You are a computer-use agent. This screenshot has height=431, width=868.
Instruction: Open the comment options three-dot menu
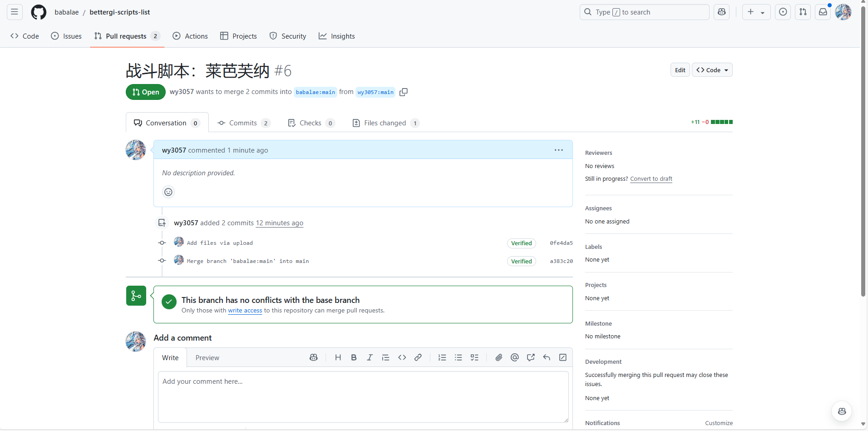[558, 150]
